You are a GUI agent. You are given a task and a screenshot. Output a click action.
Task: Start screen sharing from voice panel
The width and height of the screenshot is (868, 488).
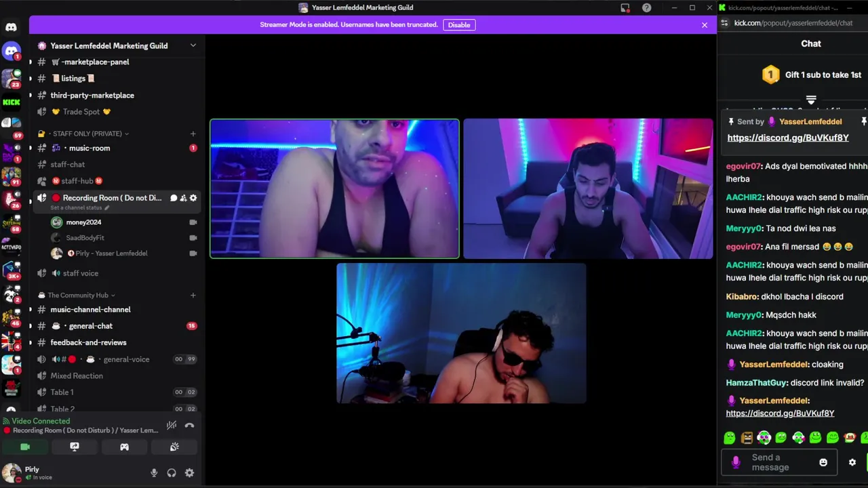(x=75, y=447)
